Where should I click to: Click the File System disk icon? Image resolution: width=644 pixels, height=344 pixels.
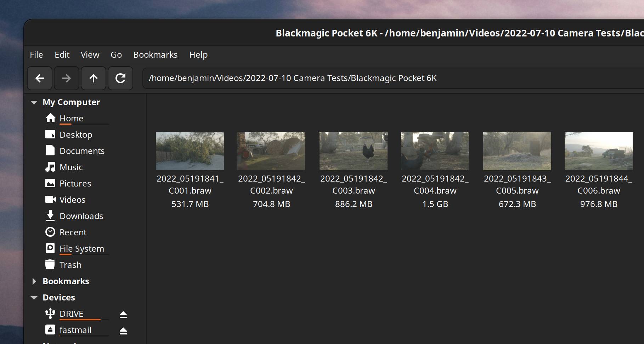point(50,248)
